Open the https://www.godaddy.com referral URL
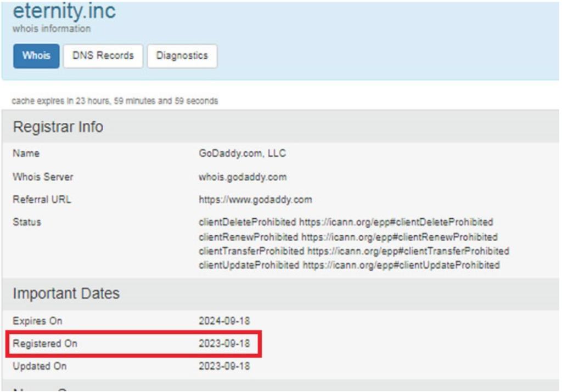The height and width of the screenshot is (392, 562). 255,200
